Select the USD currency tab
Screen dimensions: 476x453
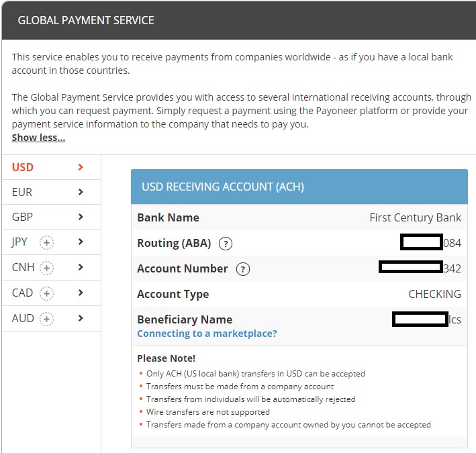tap(51, 167)
